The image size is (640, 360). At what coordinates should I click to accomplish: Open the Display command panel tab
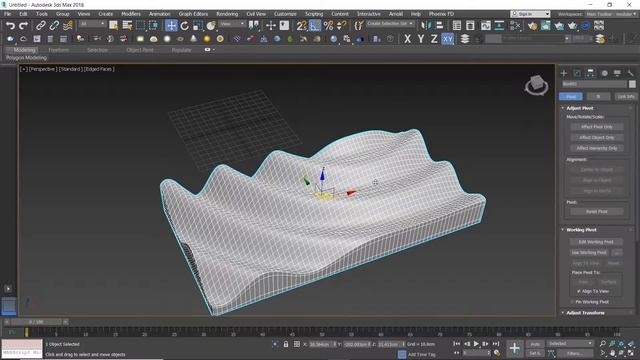(x=617, y=73)
